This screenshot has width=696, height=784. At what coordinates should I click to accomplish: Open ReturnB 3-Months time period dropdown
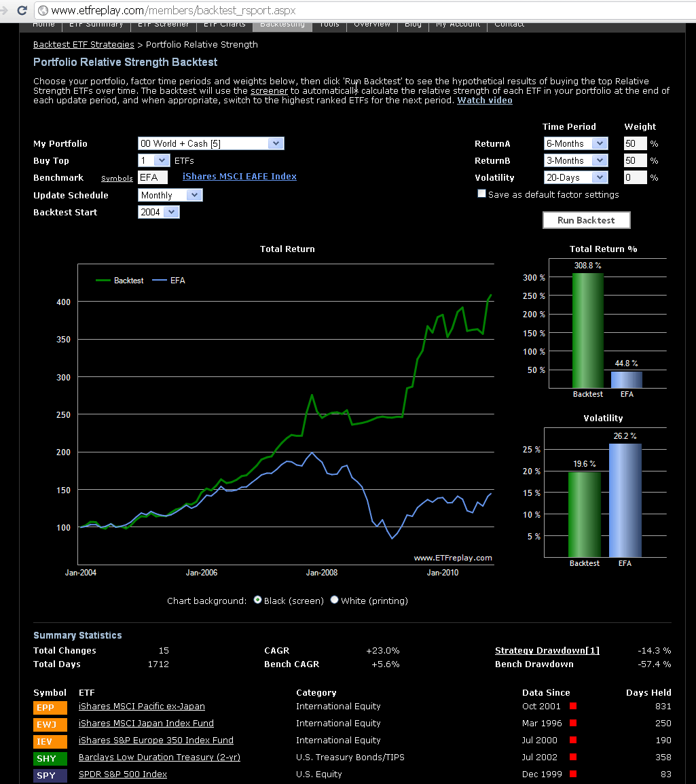576,160
